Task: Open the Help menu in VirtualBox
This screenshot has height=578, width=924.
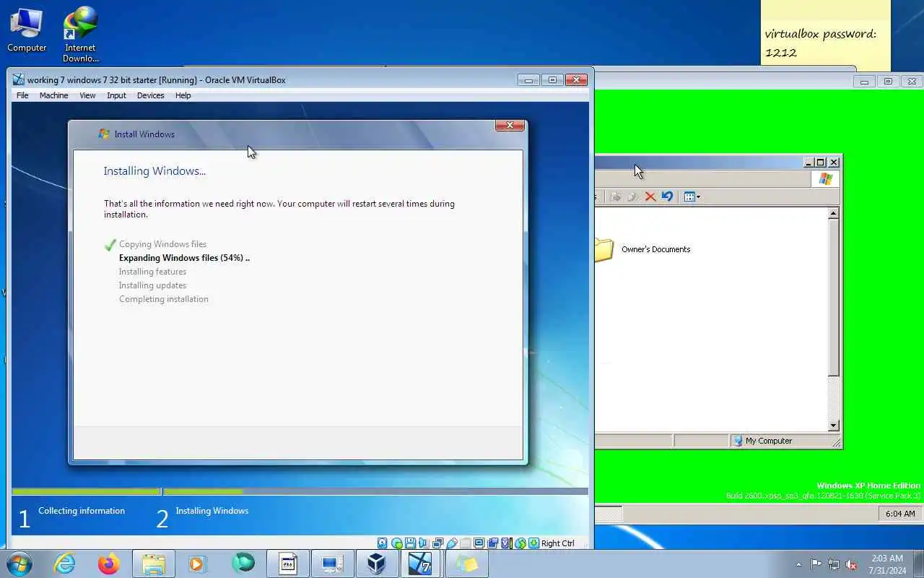Action: coord(183,95)
